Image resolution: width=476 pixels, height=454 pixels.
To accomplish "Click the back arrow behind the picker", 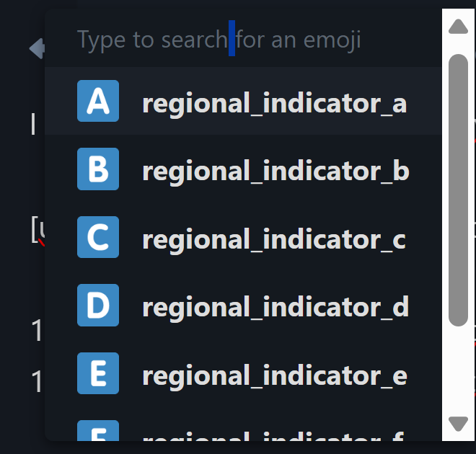I will coord(35,48).
